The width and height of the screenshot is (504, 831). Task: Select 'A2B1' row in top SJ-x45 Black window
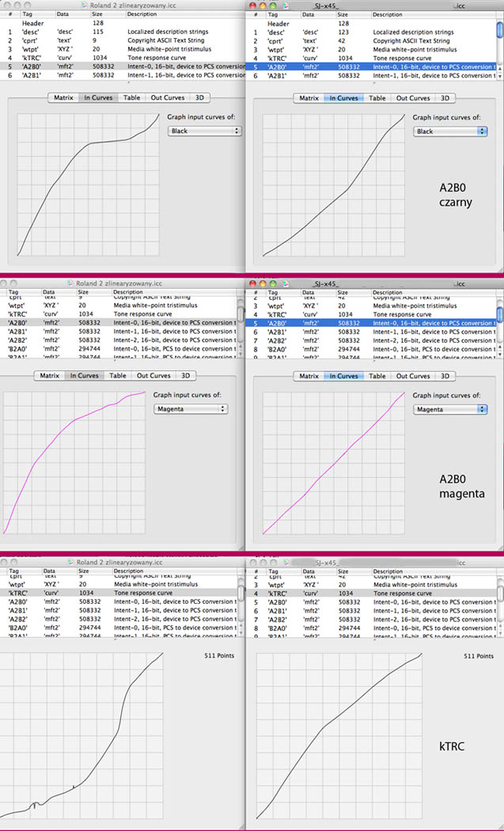(x=370, y=76)
